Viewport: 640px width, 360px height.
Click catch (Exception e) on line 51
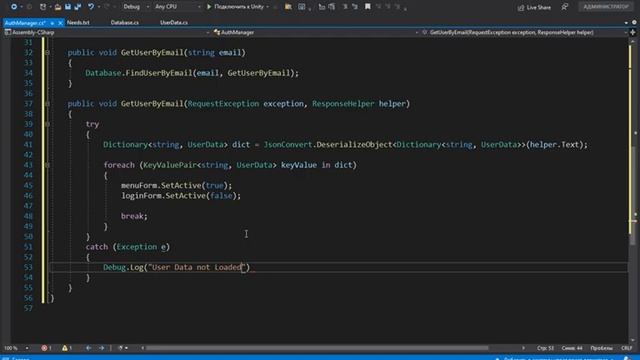pyautogui.click(x=127, y=247)
